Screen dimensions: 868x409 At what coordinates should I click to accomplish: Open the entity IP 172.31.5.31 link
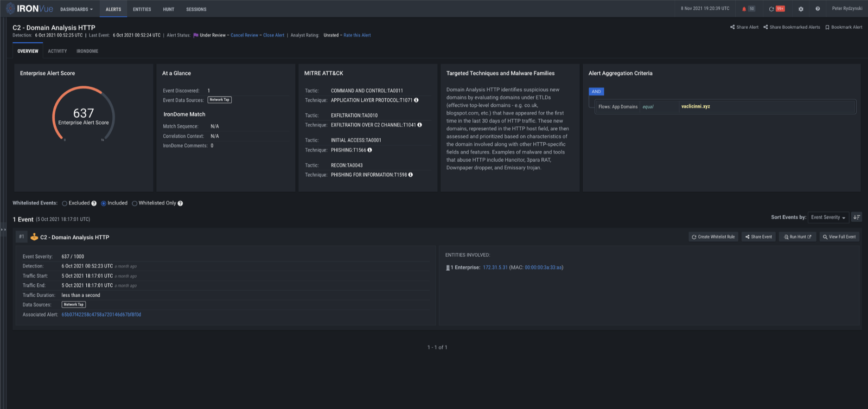[495, 267]
